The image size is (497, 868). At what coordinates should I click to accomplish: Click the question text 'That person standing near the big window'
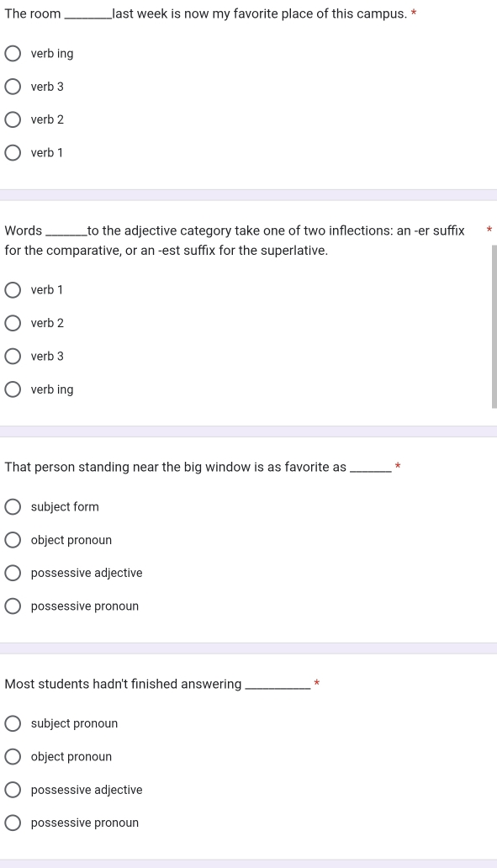coord(198,467)
